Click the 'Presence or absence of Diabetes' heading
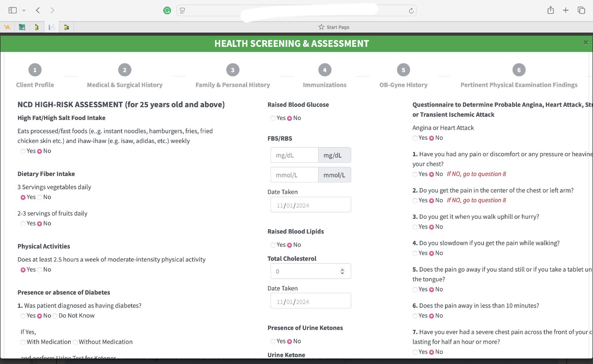The height and width of the screenshot is (364, 593). point(64,292)
